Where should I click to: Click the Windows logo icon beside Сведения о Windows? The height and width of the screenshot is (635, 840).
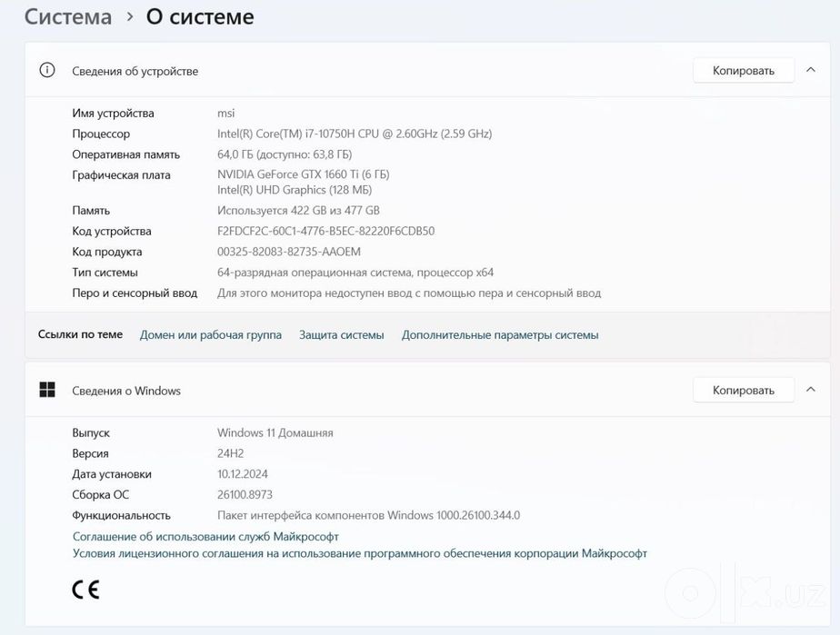click(47, 390)
